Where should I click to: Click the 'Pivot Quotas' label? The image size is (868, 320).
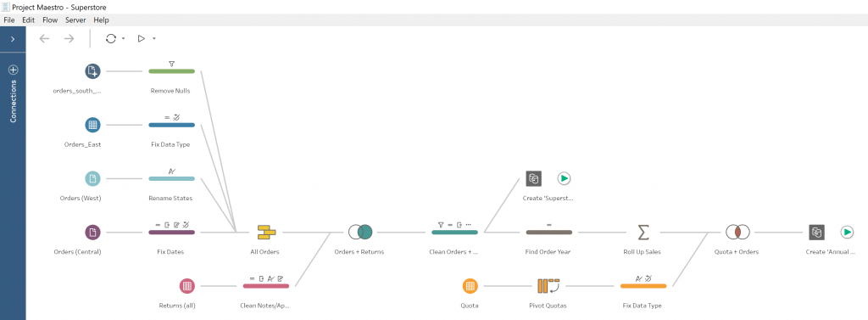tap(548, 306)
